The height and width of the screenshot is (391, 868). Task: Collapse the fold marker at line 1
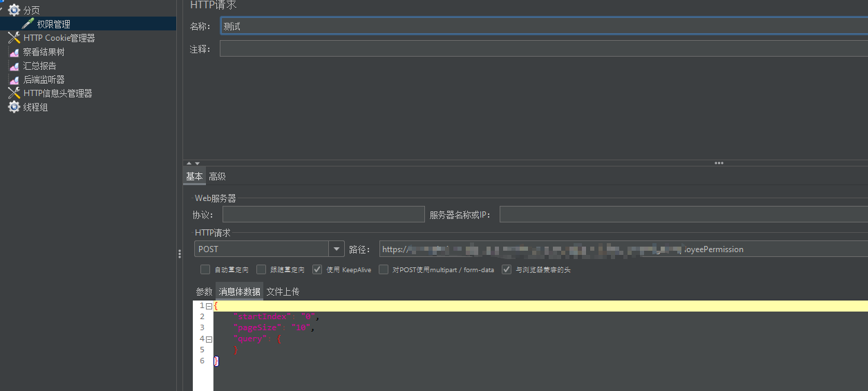(209, 306)
